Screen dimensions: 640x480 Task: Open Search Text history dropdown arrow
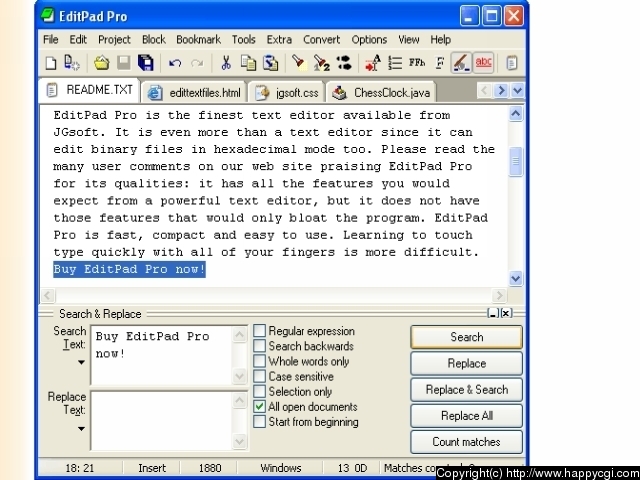pos(81,362)
